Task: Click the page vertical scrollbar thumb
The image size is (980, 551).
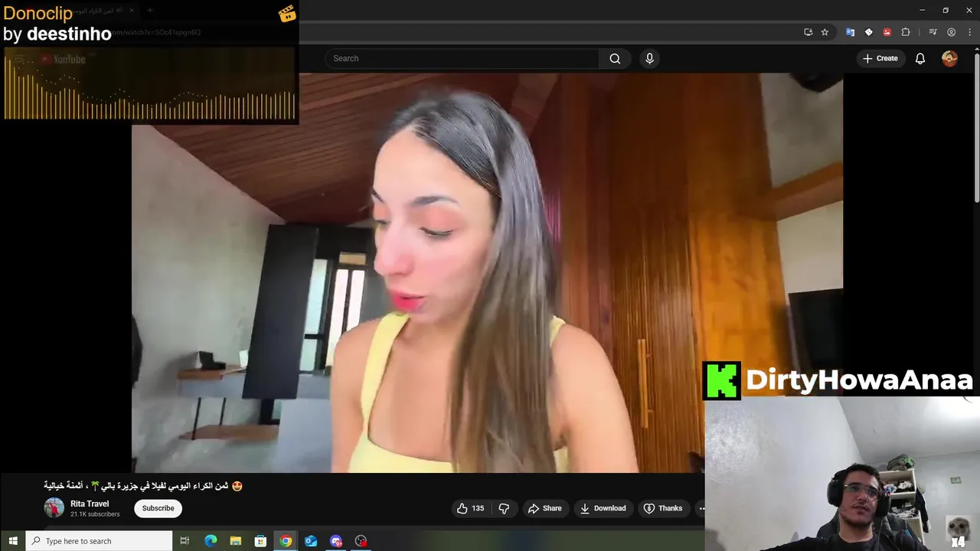Action: pos(976,129)
